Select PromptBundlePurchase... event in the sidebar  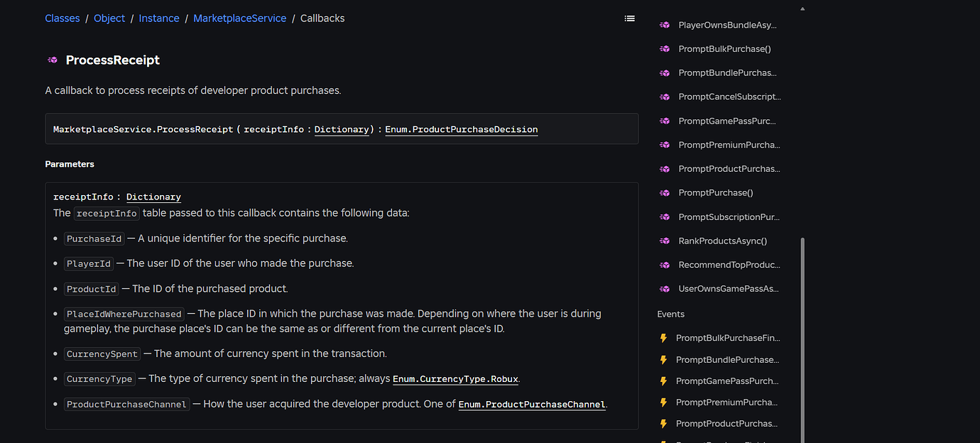point(727,360)
